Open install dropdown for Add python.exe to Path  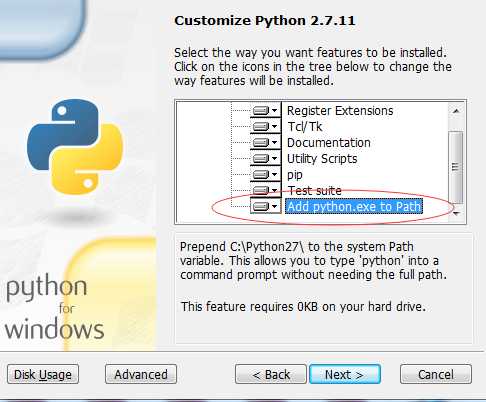(x=266, y=206)
